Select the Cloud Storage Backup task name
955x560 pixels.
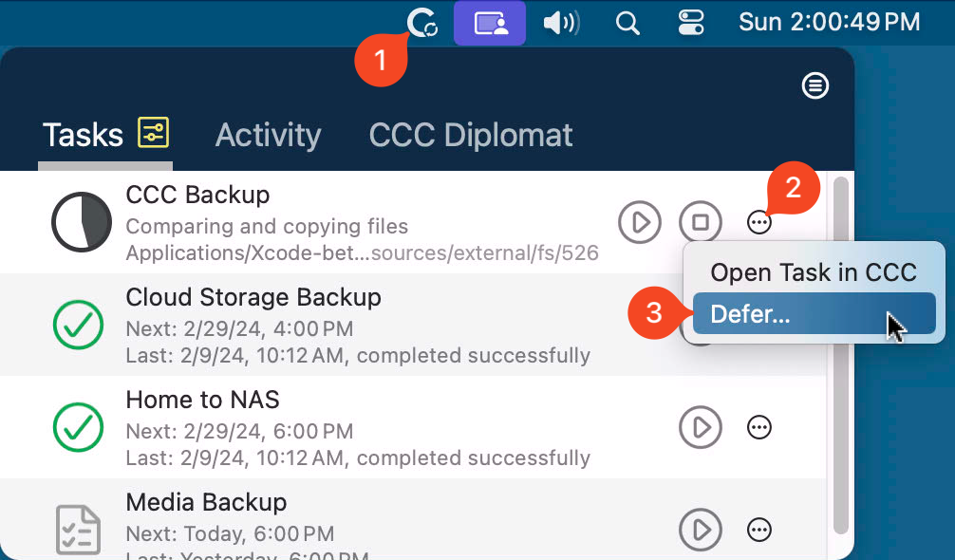[253, 297]
